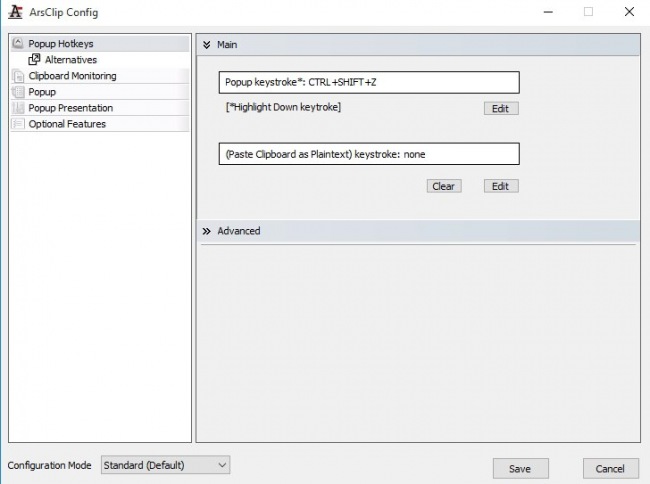Image resolution: width=650 pixels, height=484 pixels.
Task: Click the Advanced section header label
Action: click(239, 231)
